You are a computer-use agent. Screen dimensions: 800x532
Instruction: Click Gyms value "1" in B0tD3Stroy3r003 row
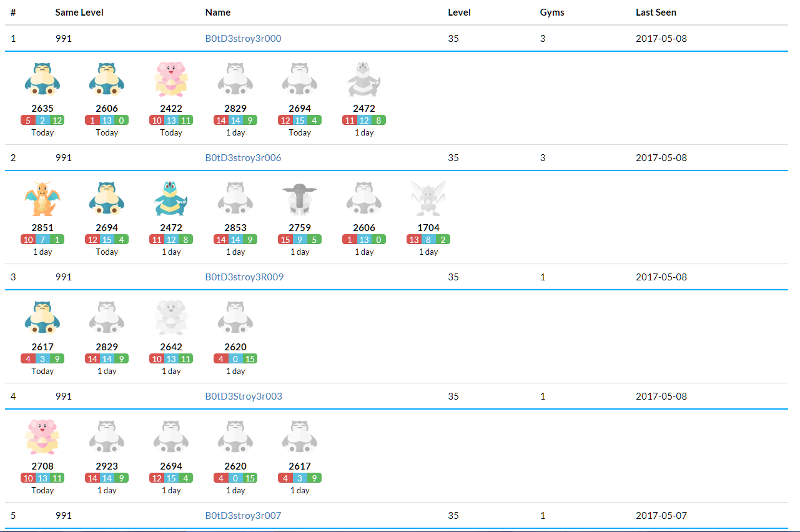pos(543,397)
